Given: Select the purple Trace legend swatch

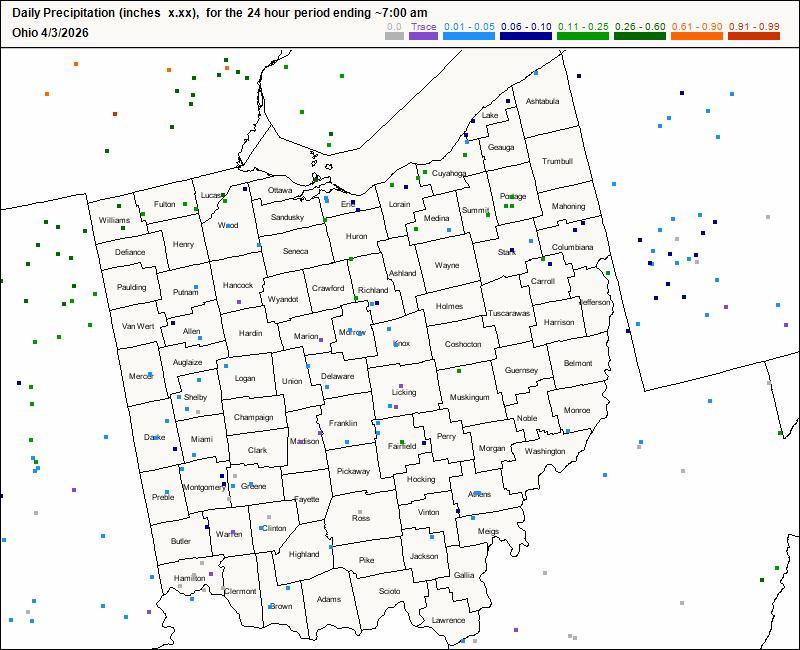Looking at the screenshot, I should coord(424,36).
